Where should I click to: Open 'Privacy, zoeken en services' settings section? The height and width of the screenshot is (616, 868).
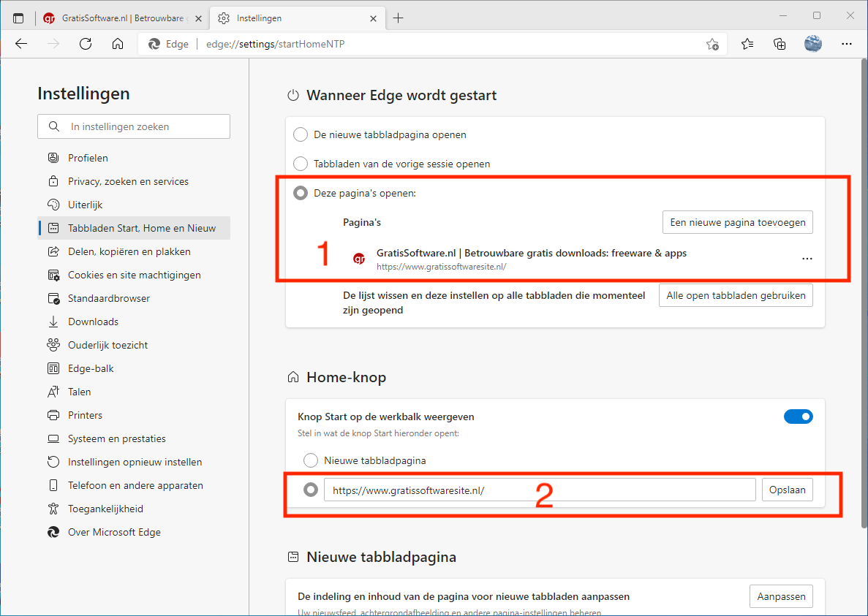tap(128, 181)
